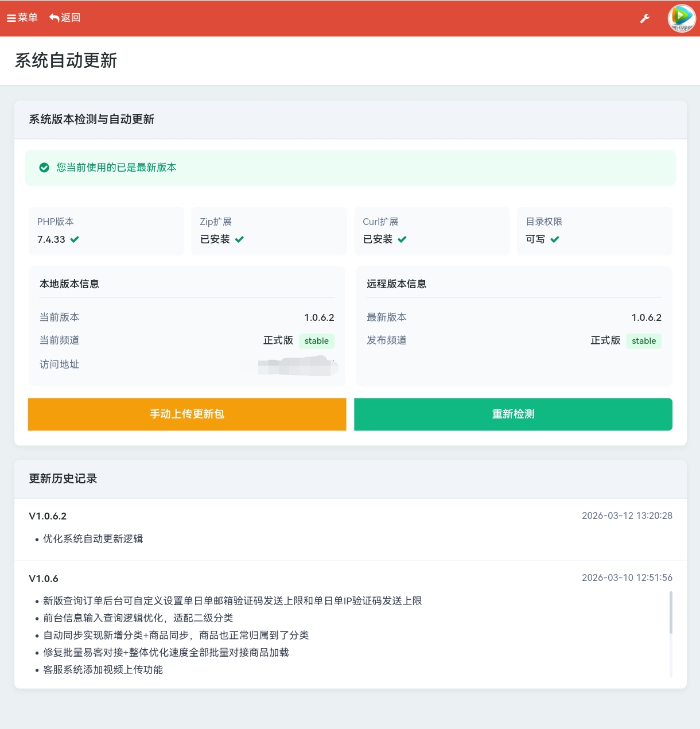Select the stable badge in 本地版本信息

coord(316,340)
